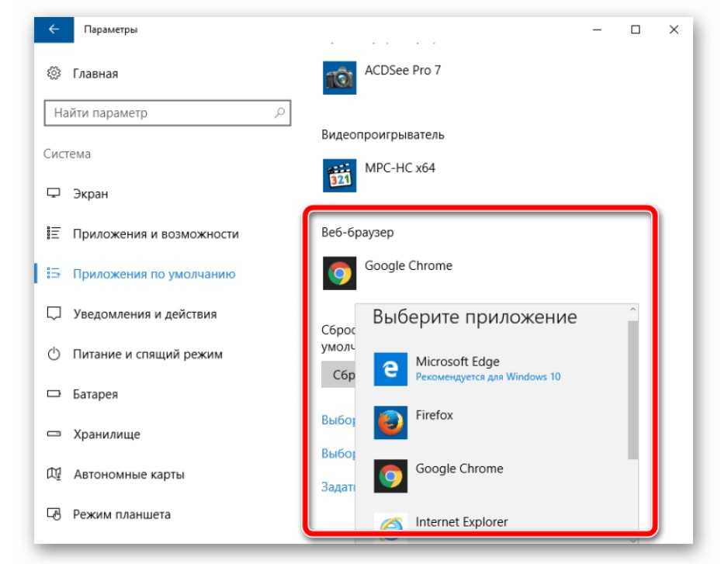This screenshot has width=728, height=564.
Task: Change MPC-HC x64 default video player
Action: (400, 168)
